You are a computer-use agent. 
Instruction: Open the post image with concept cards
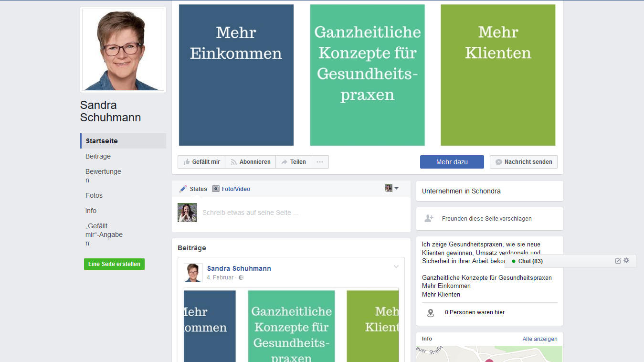[x=291, y=326]
